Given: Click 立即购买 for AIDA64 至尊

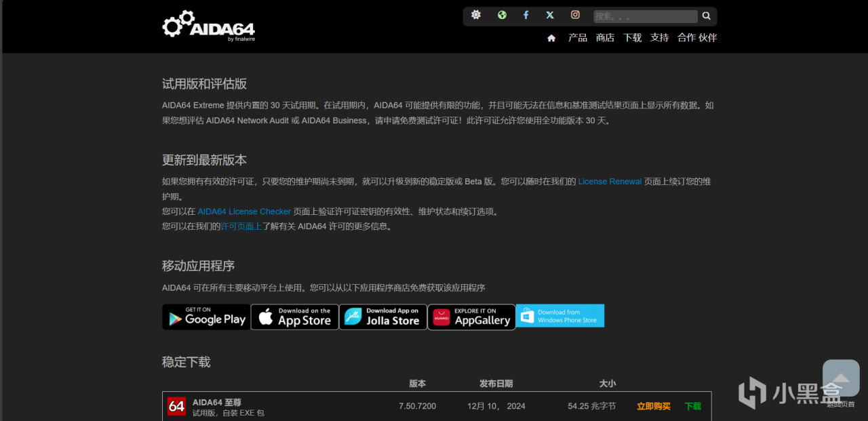Looking at the screenshot, I should (654, 406).
